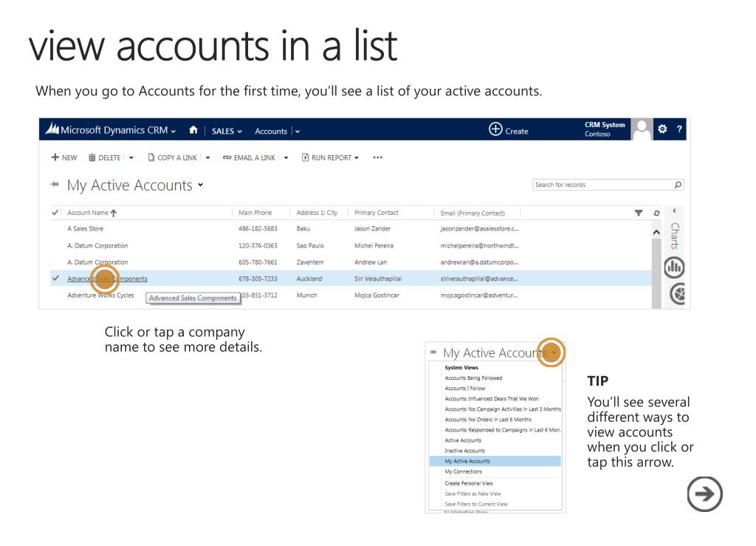Select the Accounts I Follow view
This screenshot has height=546, width=756.
pyautogui.click(x=465, y=389)
